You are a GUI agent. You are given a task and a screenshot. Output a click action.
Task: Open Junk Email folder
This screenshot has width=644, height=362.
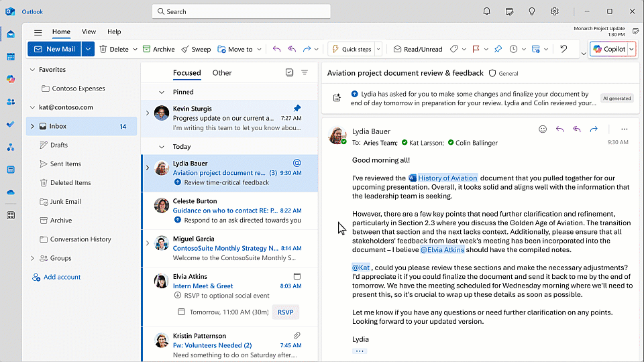[82, 202]
